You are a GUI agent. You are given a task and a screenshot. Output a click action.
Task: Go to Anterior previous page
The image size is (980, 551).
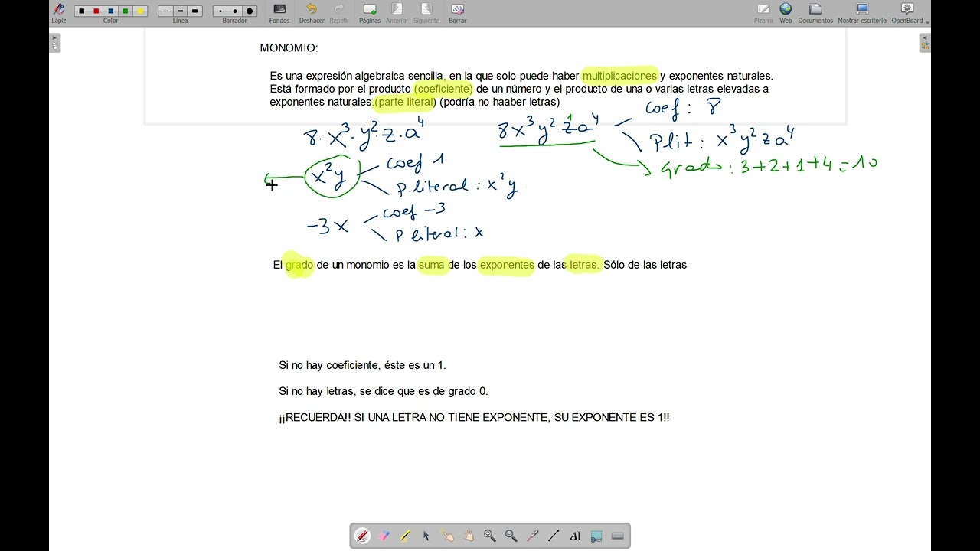click(397, 12)
